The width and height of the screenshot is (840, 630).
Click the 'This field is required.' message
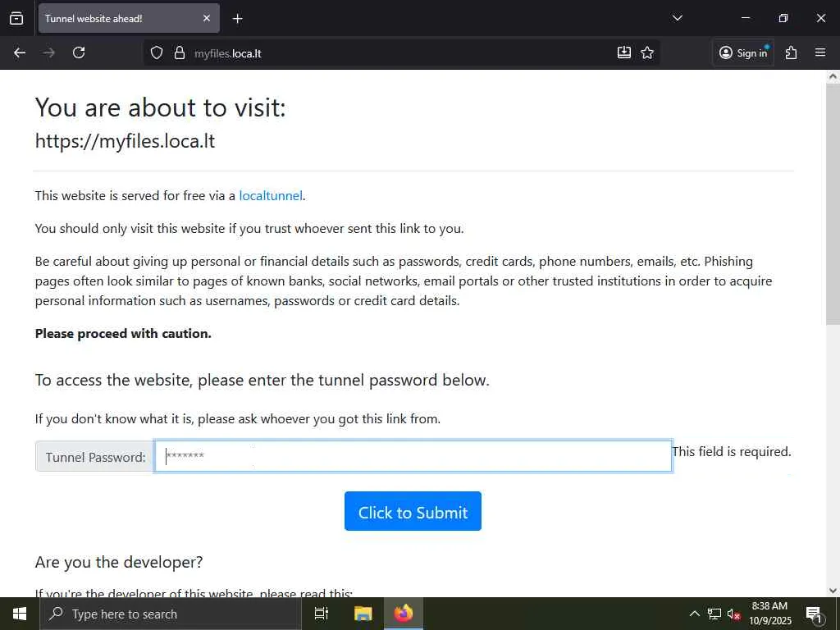(x=732, y=452)
